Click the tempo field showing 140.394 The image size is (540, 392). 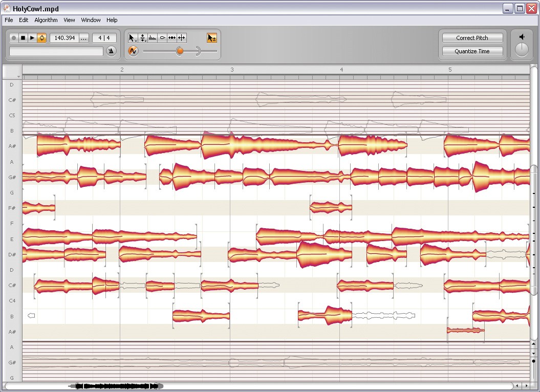[64, 38]
